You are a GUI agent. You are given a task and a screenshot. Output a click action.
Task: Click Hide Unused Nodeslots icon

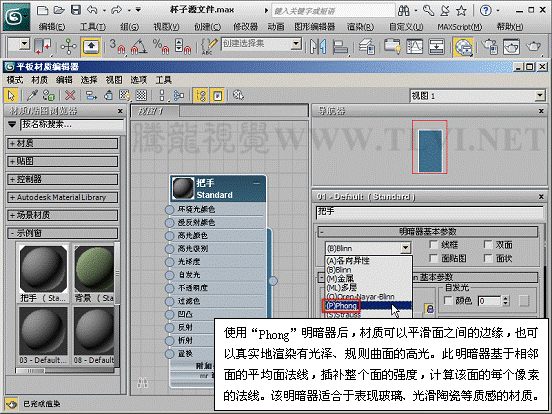(x=108, y=95)
